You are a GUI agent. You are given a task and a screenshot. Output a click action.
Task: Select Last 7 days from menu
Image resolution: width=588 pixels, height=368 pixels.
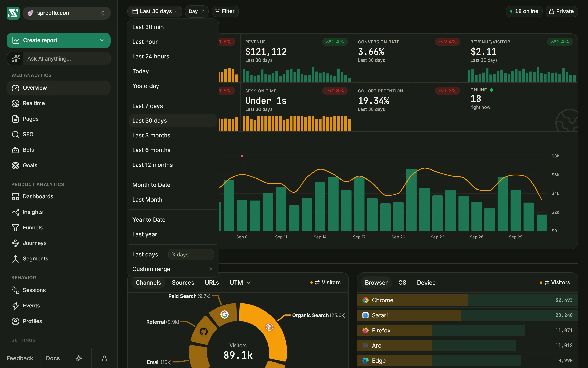click(x=173, y=106)
